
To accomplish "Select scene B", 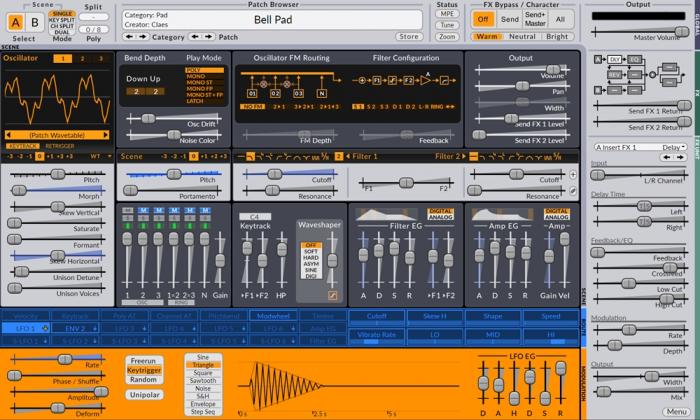I will point(34,22).
